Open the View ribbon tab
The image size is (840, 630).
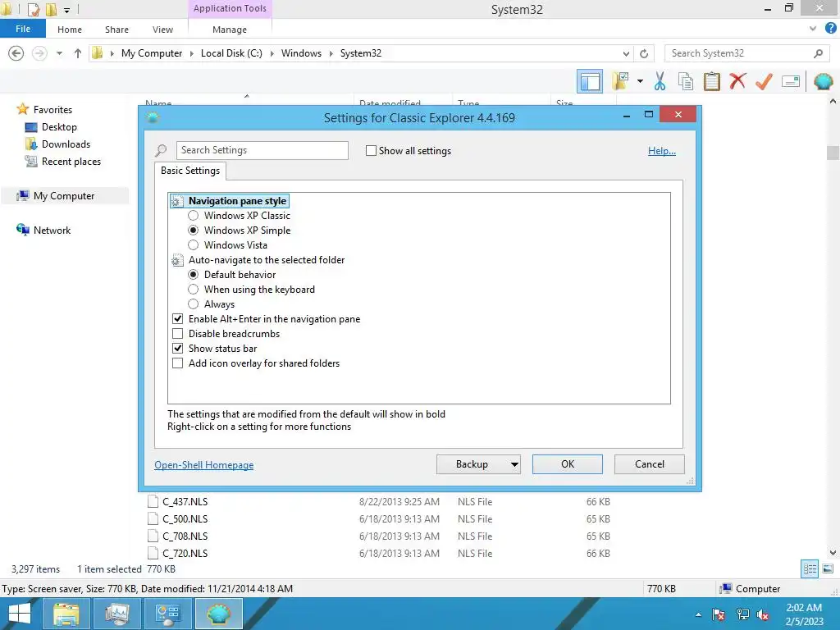coord(163,30)
